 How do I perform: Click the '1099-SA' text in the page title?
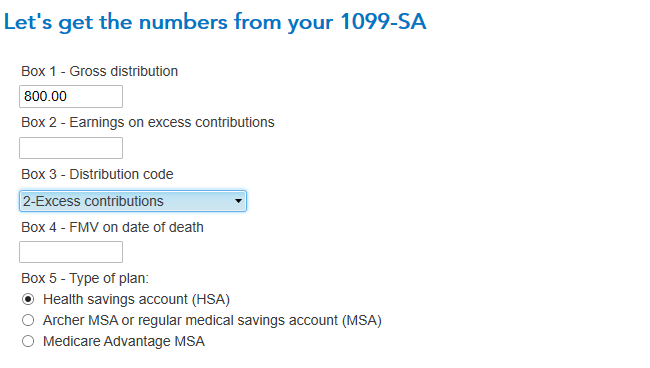pyautogui.click(x=383, y=22)
